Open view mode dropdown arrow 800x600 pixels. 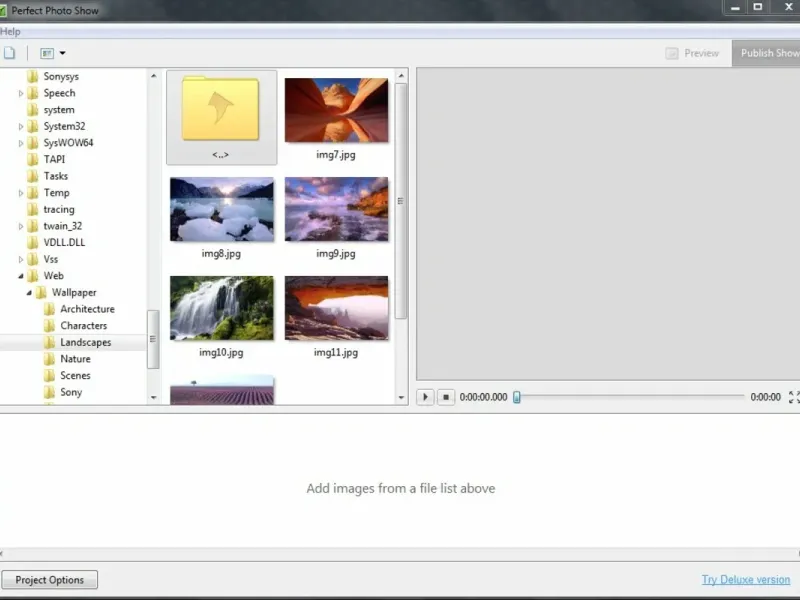(62, 53)
